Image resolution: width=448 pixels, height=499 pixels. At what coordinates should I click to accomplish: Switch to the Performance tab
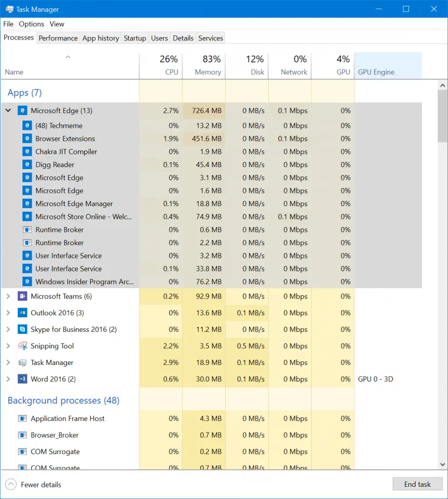click(x=58, y=38)
